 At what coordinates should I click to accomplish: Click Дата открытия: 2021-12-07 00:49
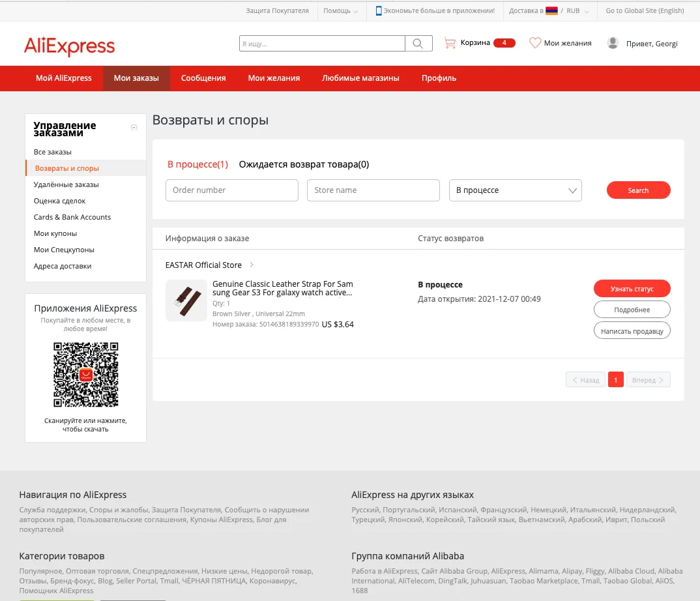[479, 299]
